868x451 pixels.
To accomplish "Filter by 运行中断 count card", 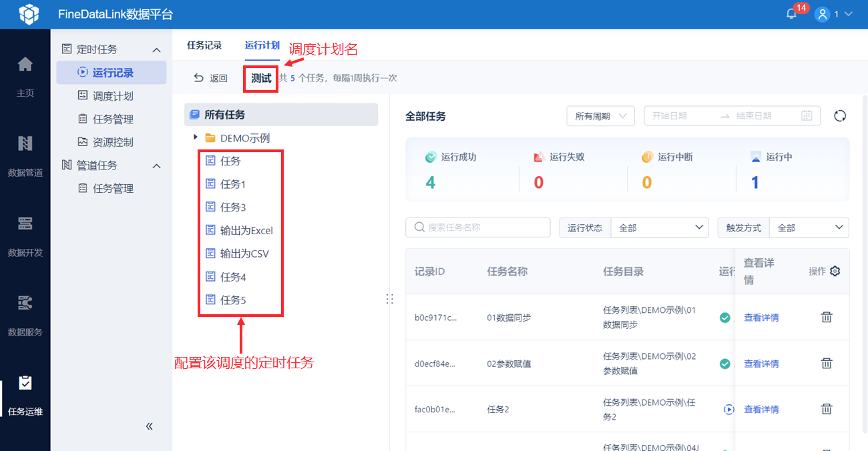I will pyautogui.click(x=682, y=170).
